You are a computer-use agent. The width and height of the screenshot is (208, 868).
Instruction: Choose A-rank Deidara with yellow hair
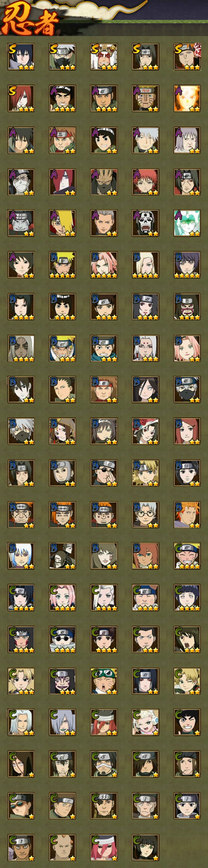tap(62, 223)
